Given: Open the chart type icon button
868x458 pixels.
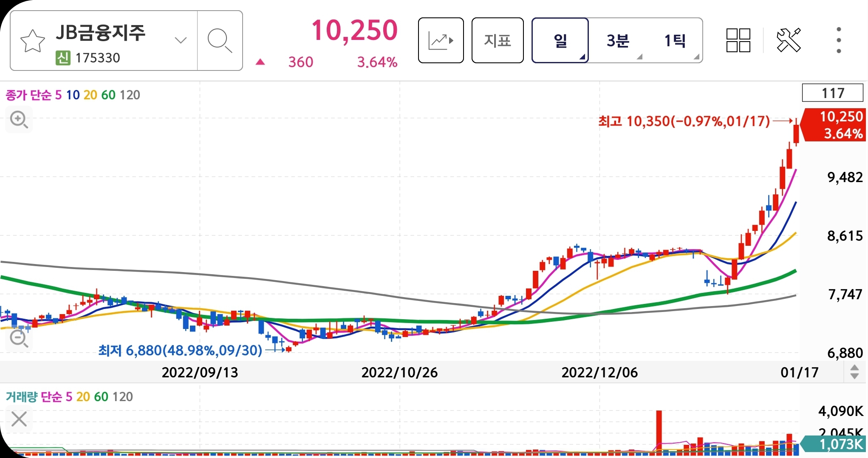Looking at the screenshot, I should click(441, 40).
